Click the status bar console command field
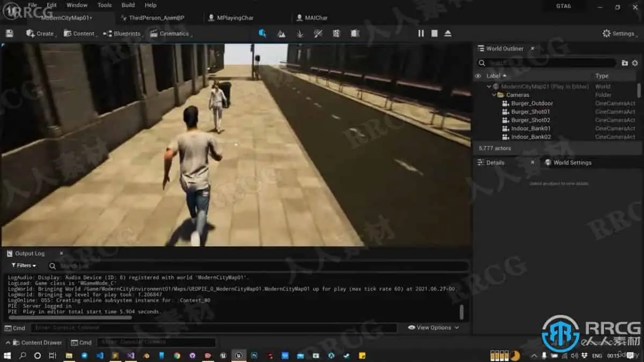644x362 pixels. coord(157,342)
